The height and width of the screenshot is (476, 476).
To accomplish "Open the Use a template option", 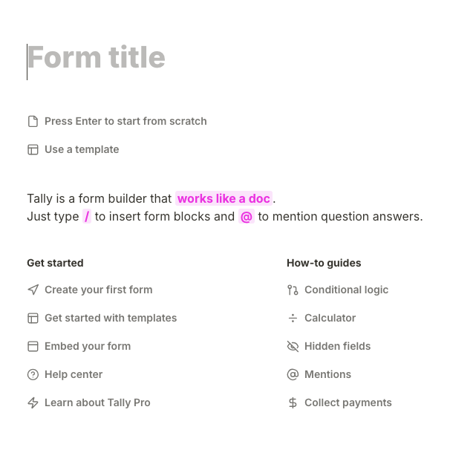I will (x=82, y=149).
